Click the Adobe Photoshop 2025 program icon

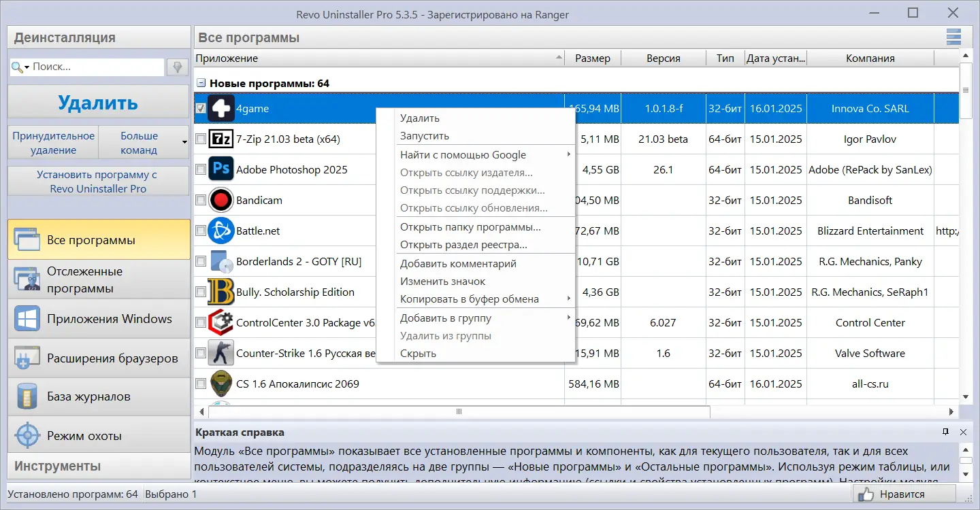point(220,169)
